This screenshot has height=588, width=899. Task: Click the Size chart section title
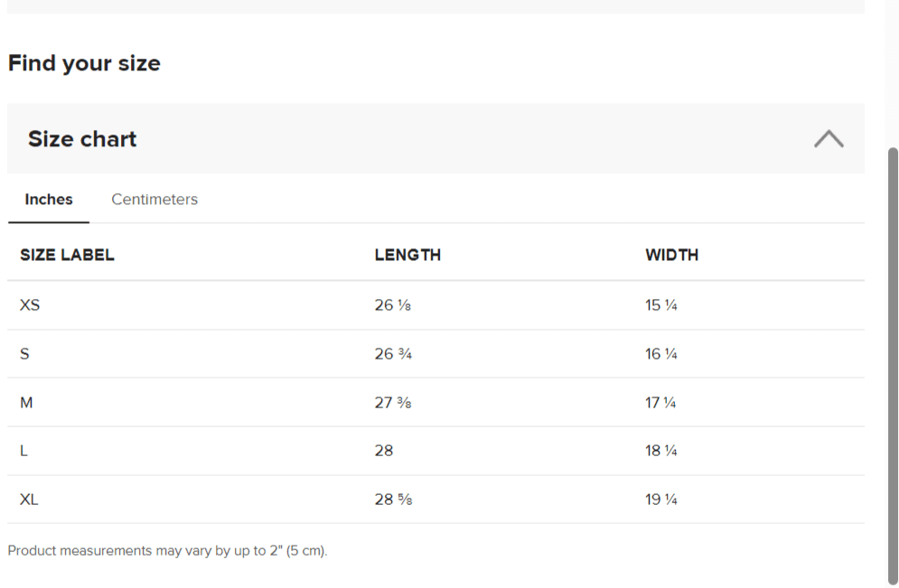[82, 139]
